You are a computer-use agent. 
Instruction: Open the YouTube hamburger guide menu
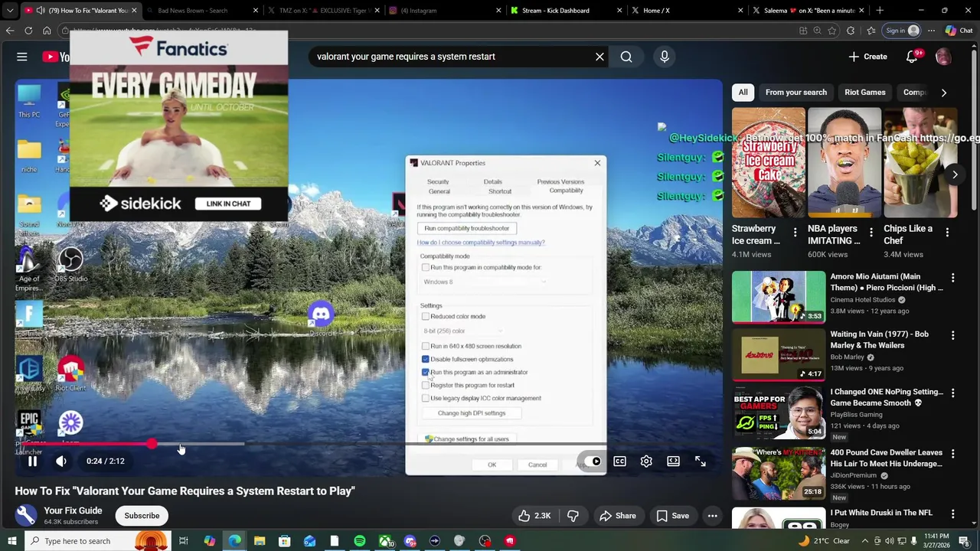(x=22, y=57)
